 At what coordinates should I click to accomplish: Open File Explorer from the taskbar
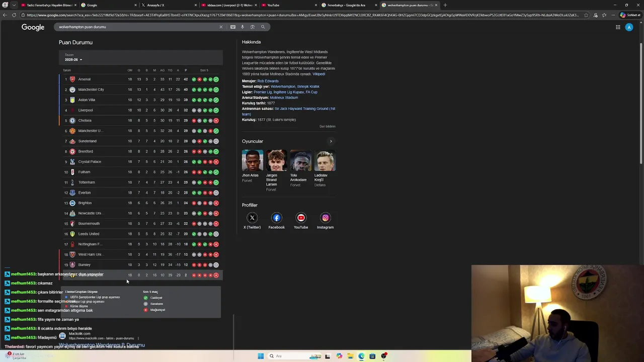coord(350,356)
